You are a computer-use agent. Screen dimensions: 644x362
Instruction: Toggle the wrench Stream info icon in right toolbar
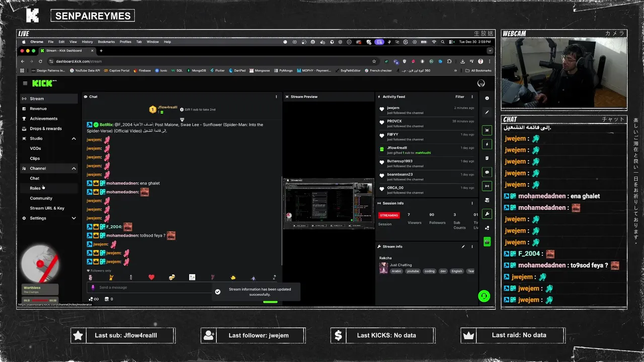tap(487, 214)
